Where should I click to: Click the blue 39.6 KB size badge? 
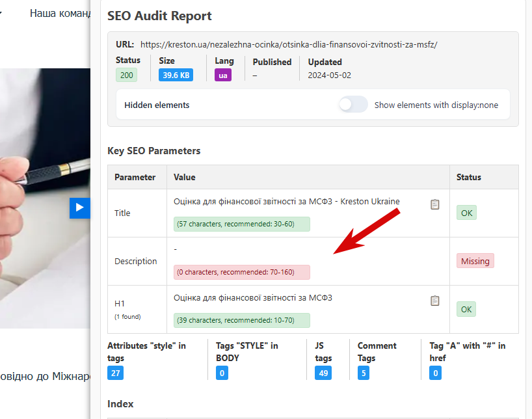(x=176, y=75)
